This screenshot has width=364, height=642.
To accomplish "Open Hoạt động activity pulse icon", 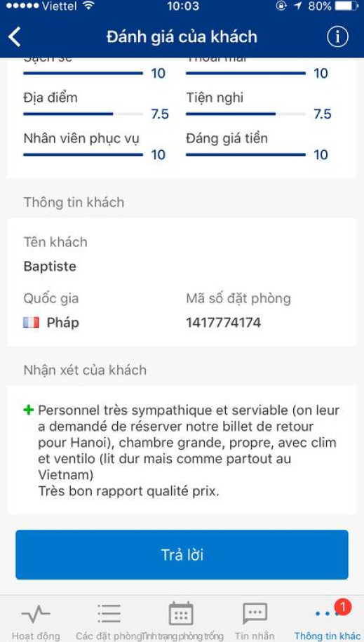I will pos(36,614).
